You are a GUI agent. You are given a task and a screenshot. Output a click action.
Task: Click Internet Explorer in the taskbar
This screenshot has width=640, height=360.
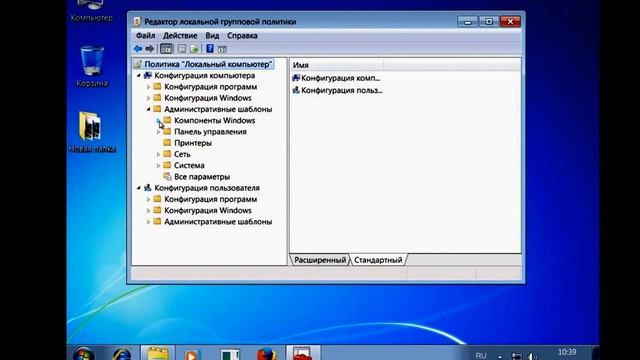point(121,354)
